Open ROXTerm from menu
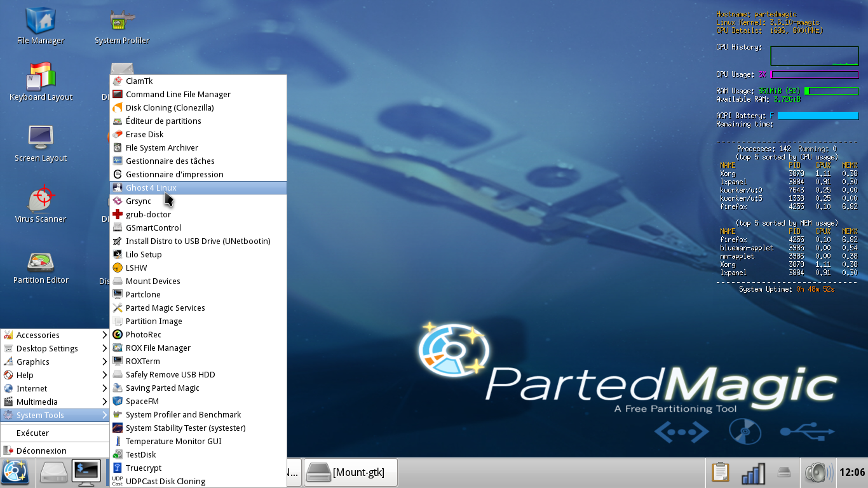Screen dimensions: 868x488 [x=198, y=361]
